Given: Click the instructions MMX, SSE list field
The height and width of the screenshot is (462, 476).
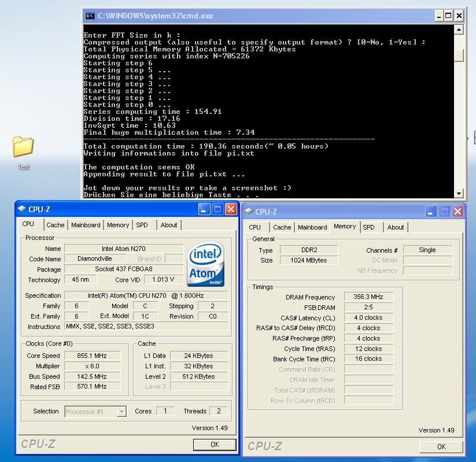Looking at the screenshot, I should [x=146, y=326].
